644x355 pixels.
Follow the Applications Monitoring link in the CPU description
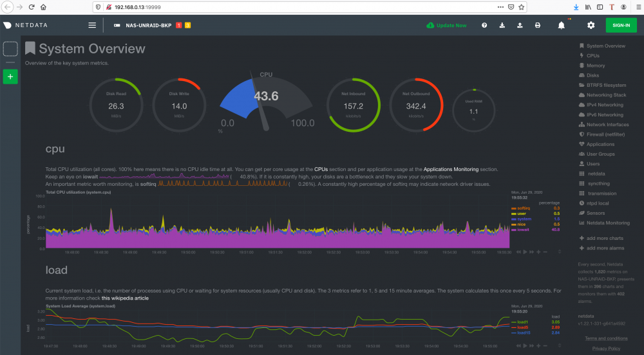451,169
